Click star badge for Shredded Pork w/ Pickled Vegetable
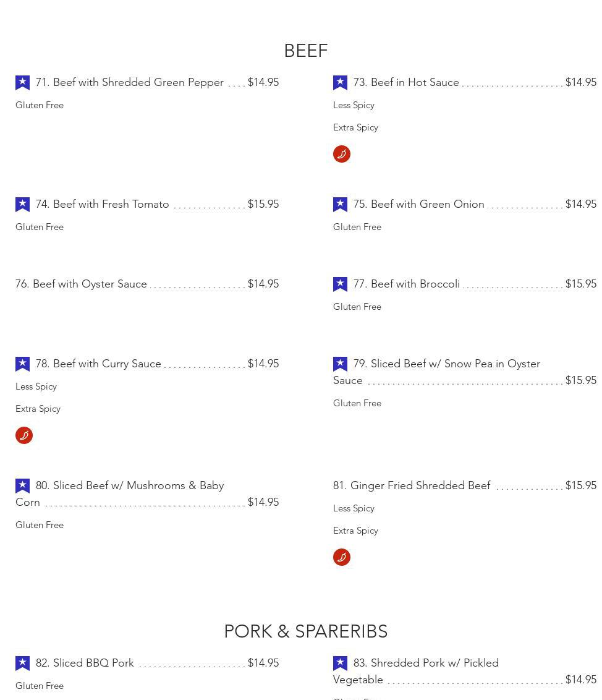This screenshot has height=700, width=602. [340, 664]
